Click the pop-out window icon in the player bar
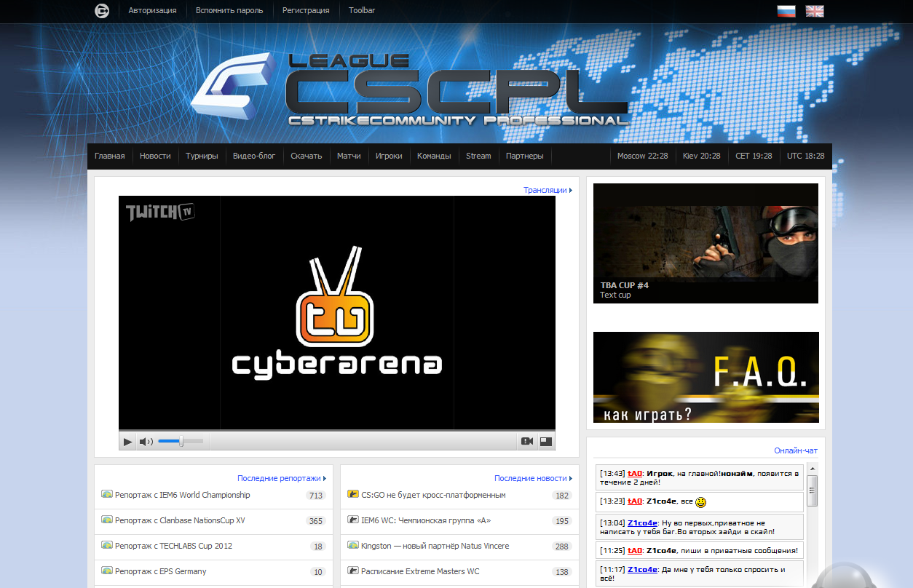Viewport: 913px width, 588px height. coord(546,441)
